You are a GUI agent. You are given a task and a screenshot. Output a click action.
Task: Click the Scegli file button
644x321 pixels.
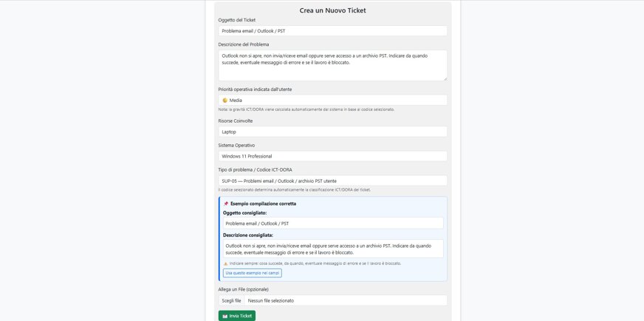pyautogui.click(x=232, y=300)
